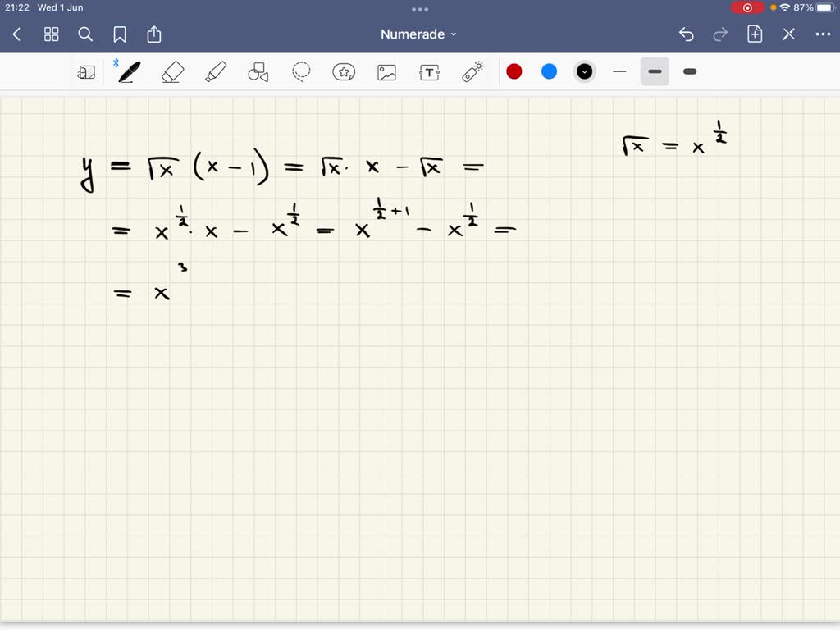Select the Eraser tool

pos(172,71)
